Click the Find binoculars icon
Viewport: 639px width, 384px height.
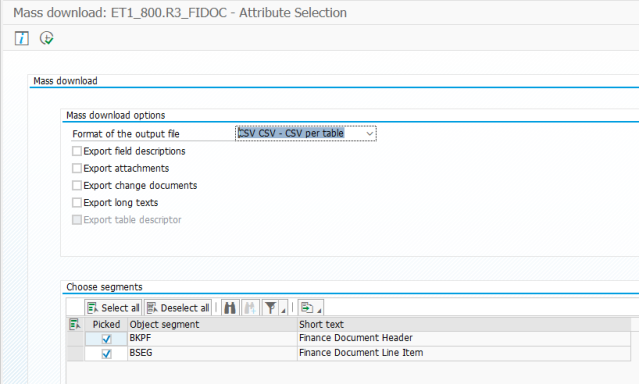(230, 308)
